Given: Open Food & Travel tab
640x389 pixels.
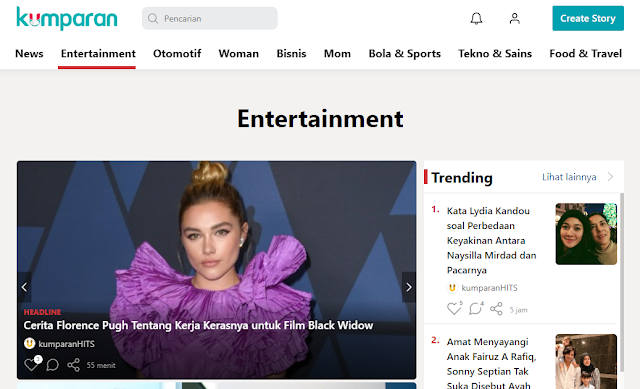Looking at the screenshot, I should [585, 53].
